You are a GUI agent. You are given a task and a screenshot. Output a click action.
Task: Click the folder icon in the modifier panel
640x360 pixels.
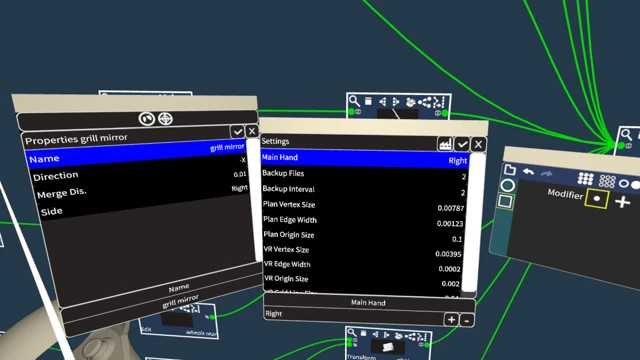pyautogui.click(x=510, y=169)
